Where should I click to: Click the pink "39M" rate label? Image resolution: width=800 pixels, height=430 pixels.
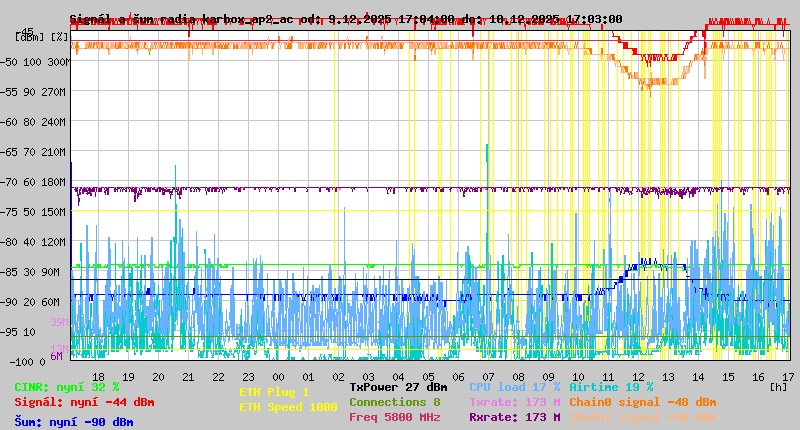(x=59, y=322)
